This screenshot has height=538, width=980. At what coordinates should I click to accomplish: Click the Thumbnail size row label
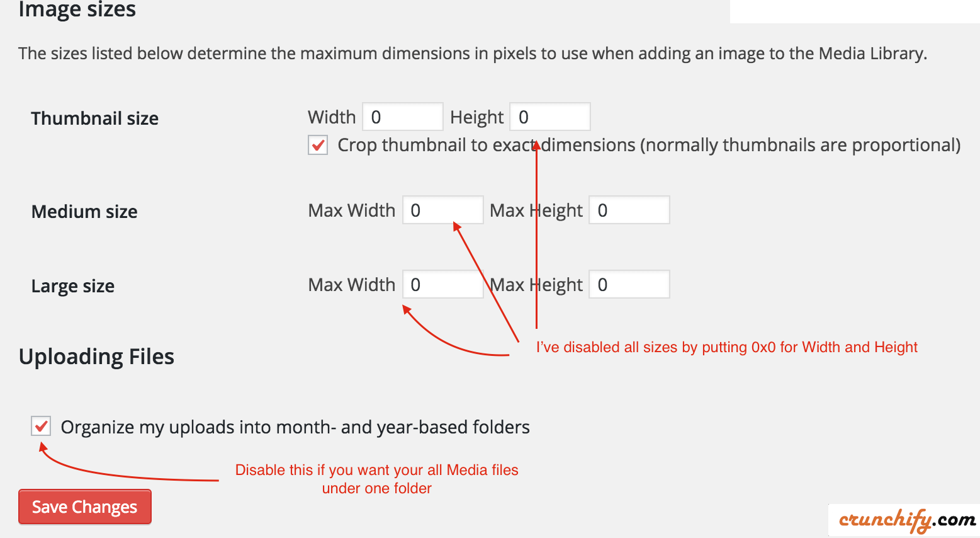pyautogui.click(x=95, y=118)
